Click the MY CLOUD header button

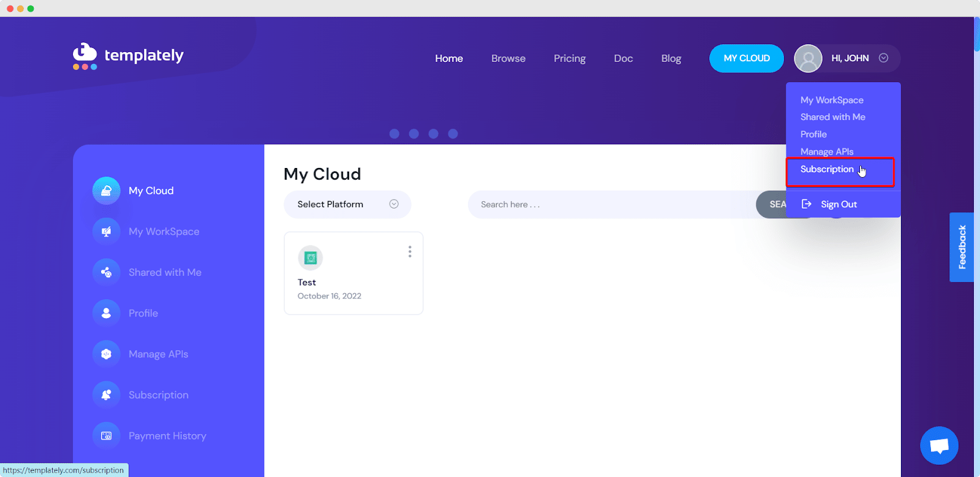(747, 58)
